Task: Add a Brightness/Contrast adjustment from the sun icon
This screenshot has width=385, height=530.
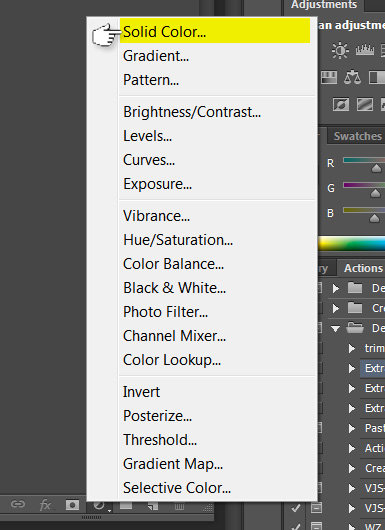Action: [x=340, y=51]
